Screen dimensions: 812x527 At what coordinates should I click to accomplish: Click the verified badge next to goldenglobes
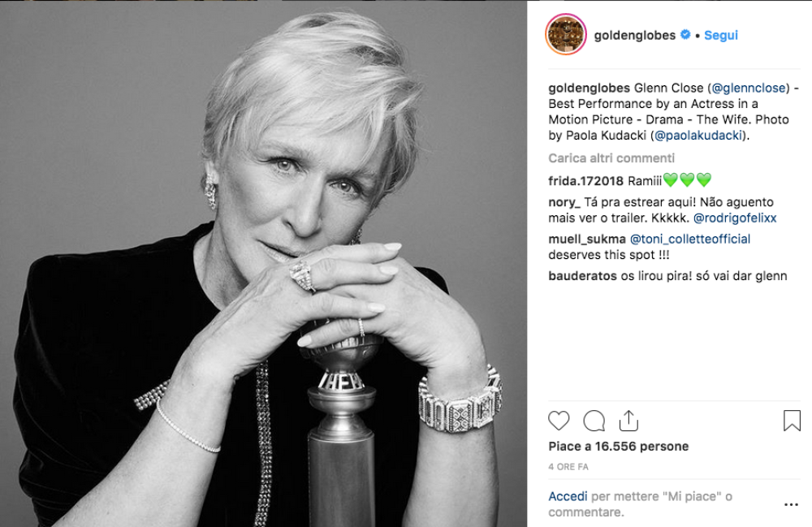coord(686,36)
